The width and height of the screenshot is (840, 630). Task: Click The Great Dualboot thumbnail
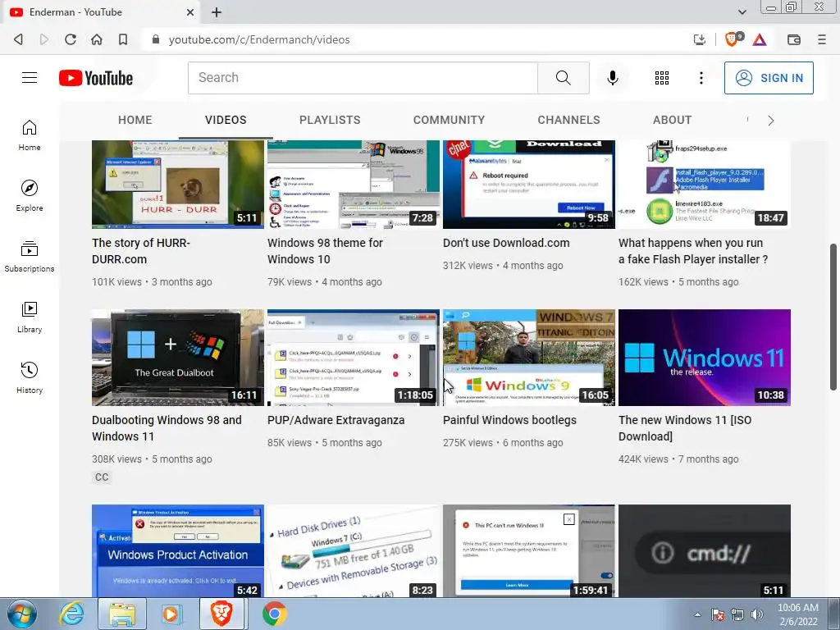tap(178, 358)
